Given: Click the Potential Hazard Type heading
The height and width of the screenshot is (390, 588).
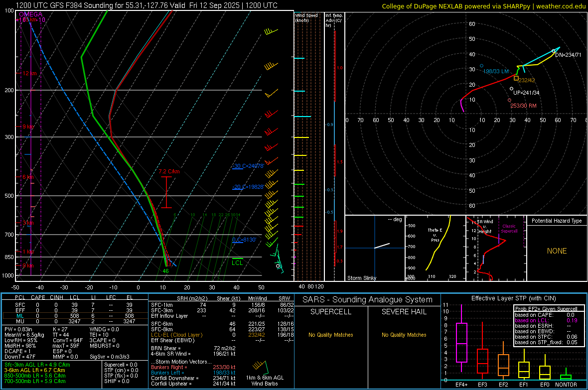Looking at the screenshot, I should (557, 221).
